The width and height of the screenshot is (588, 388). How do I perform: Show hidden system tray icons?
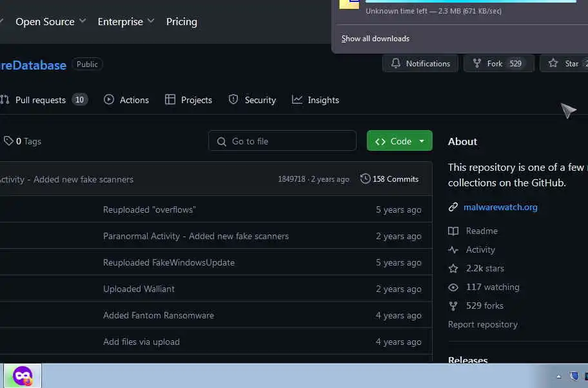[x=559, y=377]
